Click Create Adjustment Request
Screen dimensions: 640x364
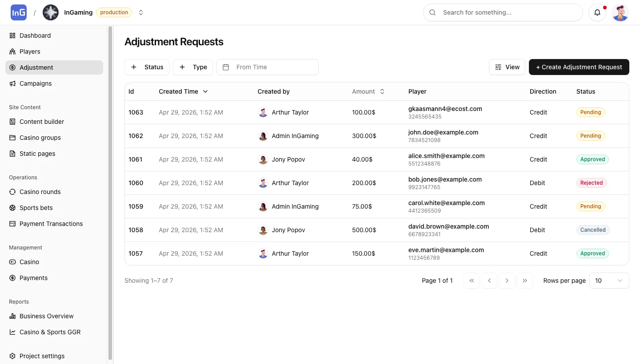point(579,67)
